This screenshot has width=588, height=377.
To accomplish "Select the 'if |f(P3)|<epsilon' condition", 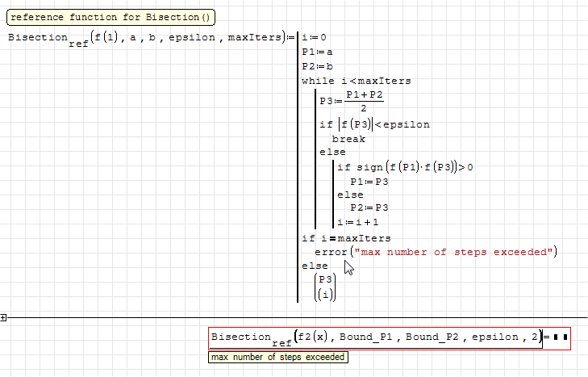I will (x=375, y=124).
